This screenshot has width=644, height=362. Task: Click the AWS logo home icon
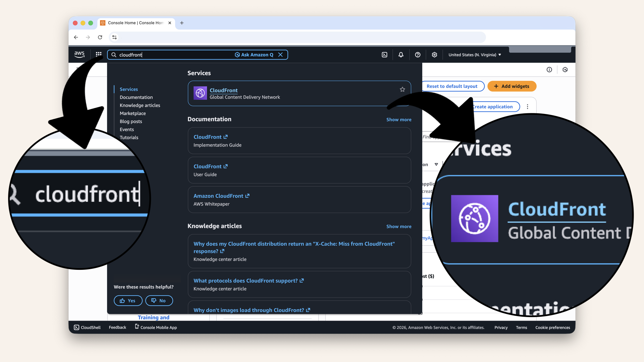(x=79, y=54)
